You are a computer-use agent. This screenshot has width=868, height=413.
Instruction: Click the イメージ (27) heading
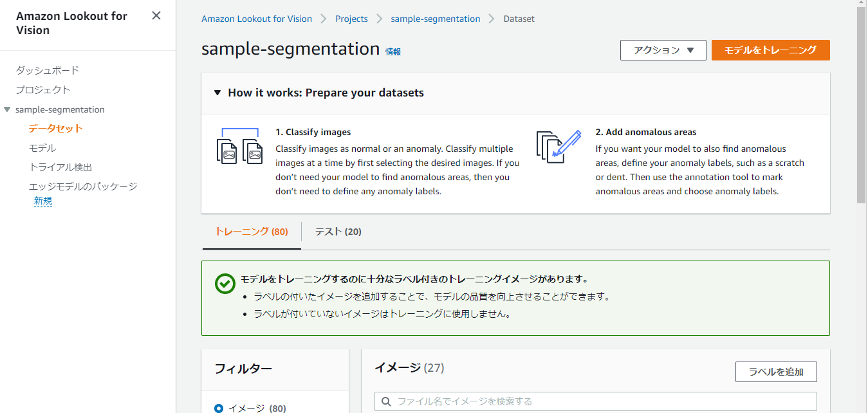409,367
